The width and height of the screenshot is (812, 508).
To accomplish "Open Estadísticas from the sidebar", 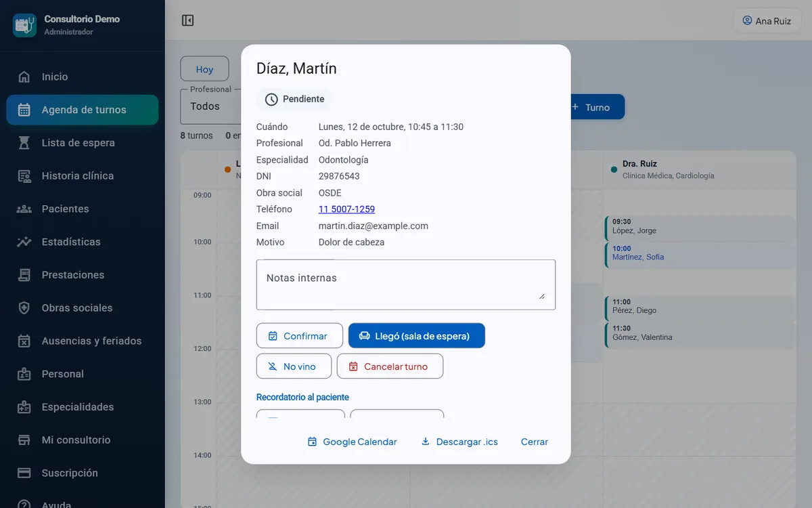I will pyautogui.click(x=83, y=242).
